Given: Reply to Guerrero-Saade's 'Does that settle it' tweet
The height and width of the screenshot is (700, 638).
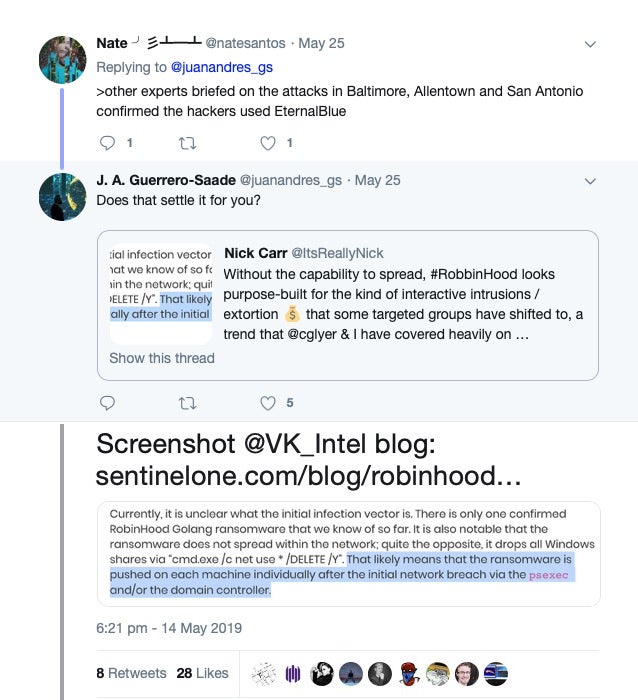Looking at the screenshot, I should [110, 403].
